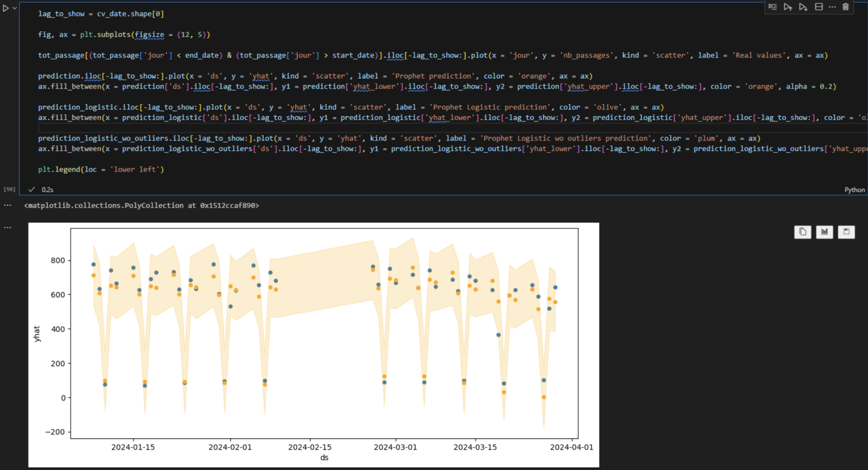Click the −200 y-axis tick label
This screenshot has height=470, width=868.
(x=55, y=432)
